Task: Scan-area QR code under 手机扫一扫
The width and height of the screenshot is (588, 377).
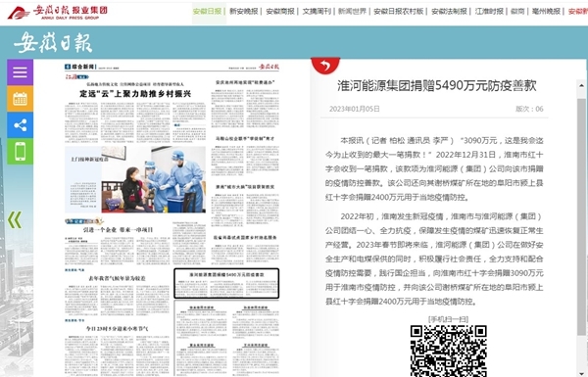Action: (x=448, y=351)
